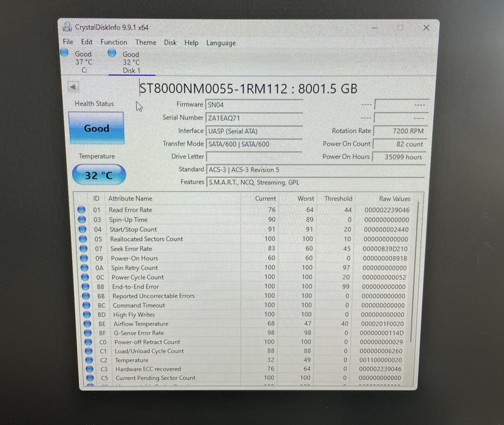Click the status icon for Temperature attribute C2

[89, 360]
